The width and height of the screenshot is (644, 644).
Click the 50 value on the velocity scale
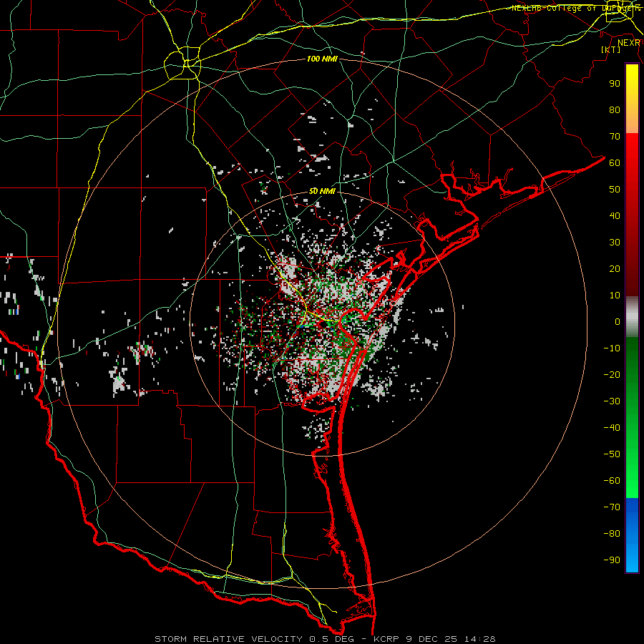pyautogui.click(x=615, y=190)
